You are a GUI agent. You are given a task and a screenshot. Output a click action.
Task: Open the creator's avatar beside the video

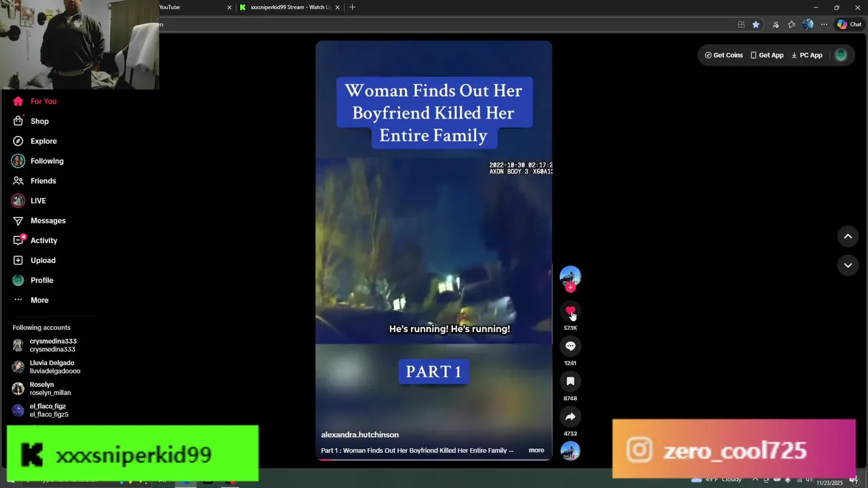570,276
